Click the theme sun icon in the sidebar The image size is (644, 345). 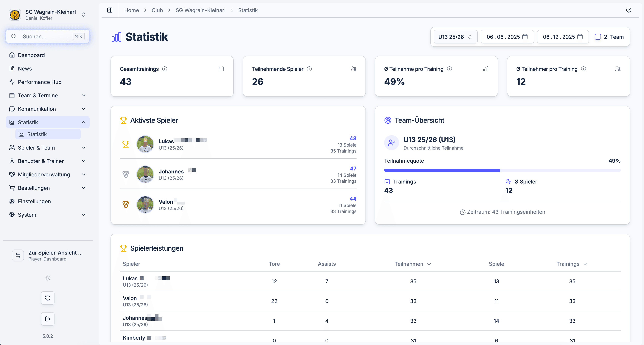[x=48, y=278]
